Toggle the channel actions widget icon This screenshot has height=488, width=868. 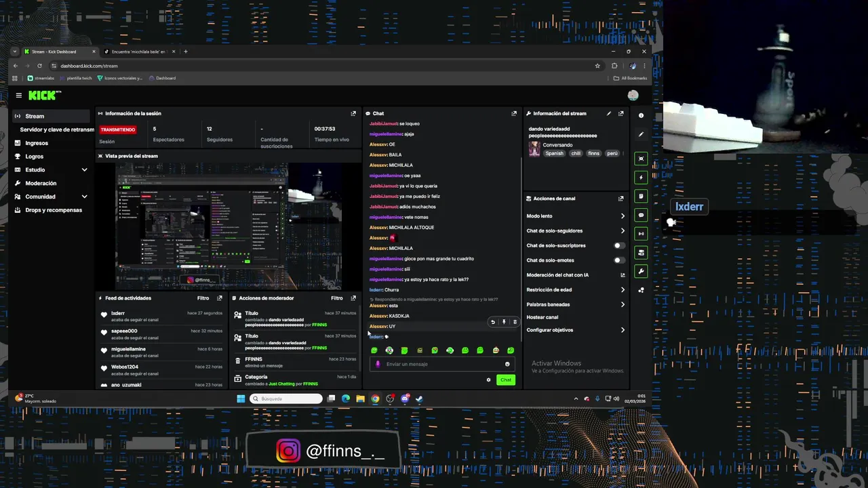[641, 253]
